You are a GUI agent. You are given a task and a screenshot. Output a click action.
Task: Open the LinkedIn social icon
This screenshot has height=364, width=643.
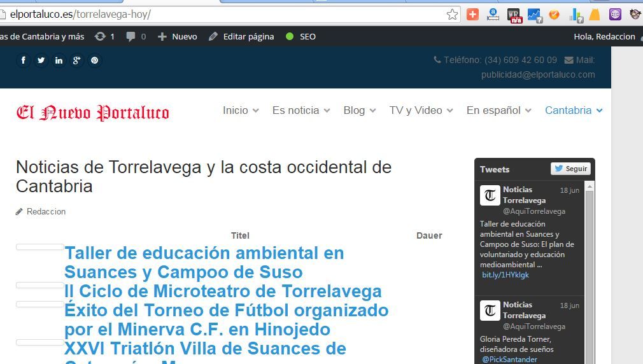(x=59, y=60)
